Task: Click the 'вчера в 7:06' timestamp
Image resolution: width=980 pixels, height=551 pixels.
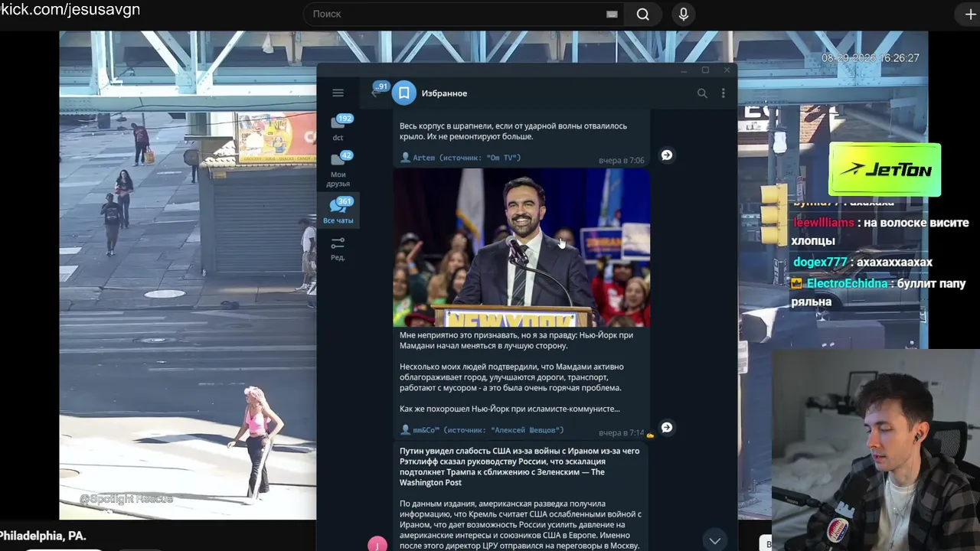Action: click(x=621, y=161)
